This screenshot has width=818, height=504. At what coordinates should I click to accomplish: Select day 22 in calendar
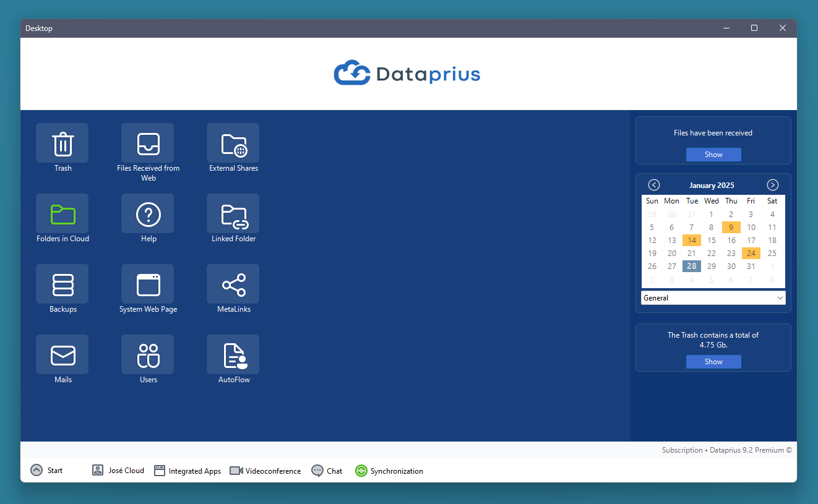tap(712, 253)
